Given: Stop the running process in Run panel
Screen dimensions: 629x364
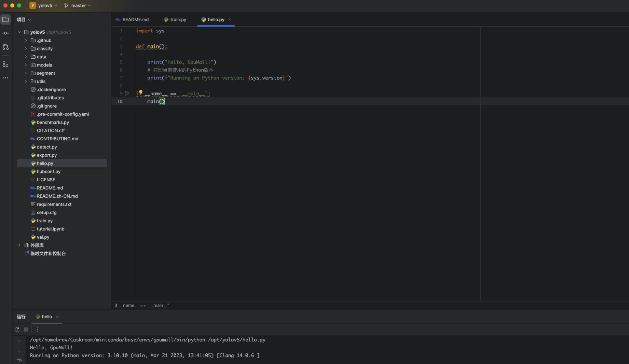Looking at the screenshot, I should 26,330.
